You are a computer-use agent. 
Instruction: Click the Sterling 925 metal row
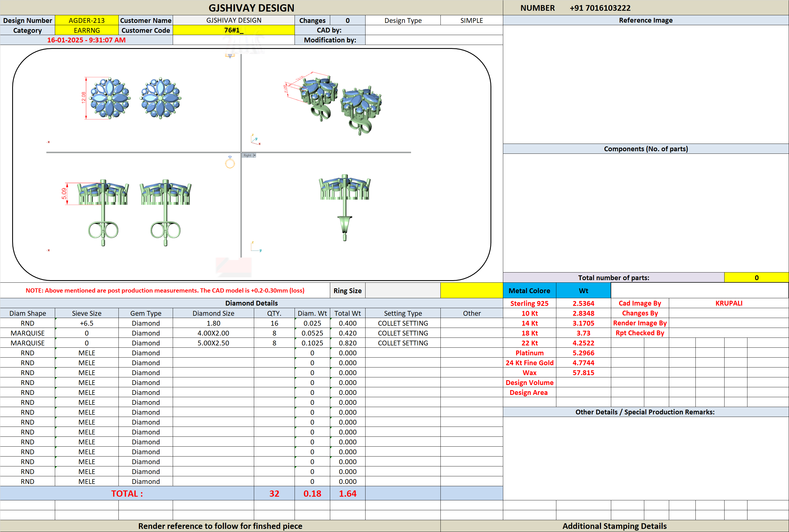557,303
